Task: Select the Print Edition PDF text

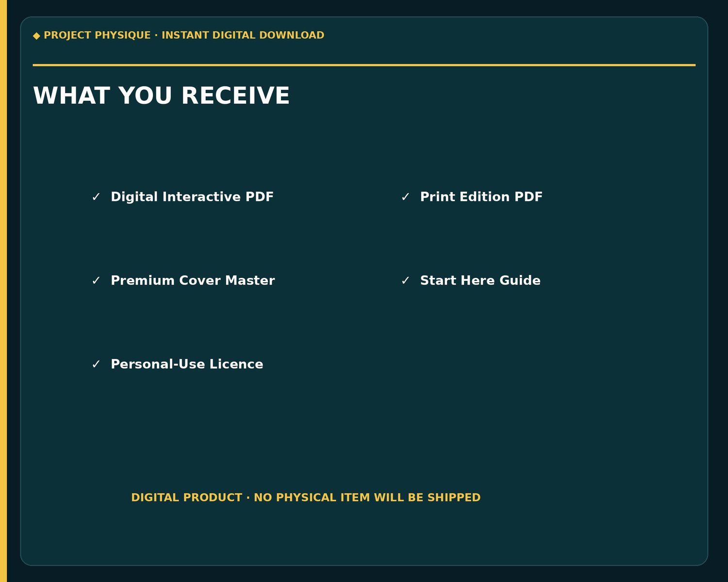Action: [481, 197]
